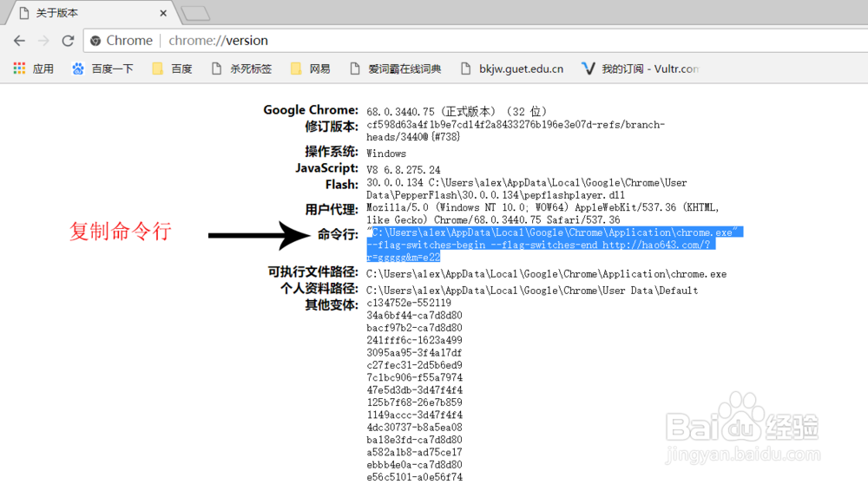Click the revision hash starting cf598d63
Image resolution: width=868 pixels, height=484 pixels.
[516, 131]
